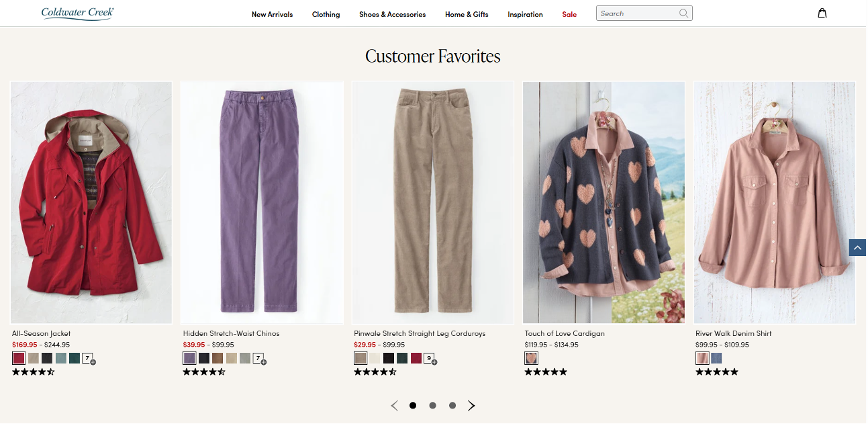Expand the Clothing menu

[x=326, y=14]
